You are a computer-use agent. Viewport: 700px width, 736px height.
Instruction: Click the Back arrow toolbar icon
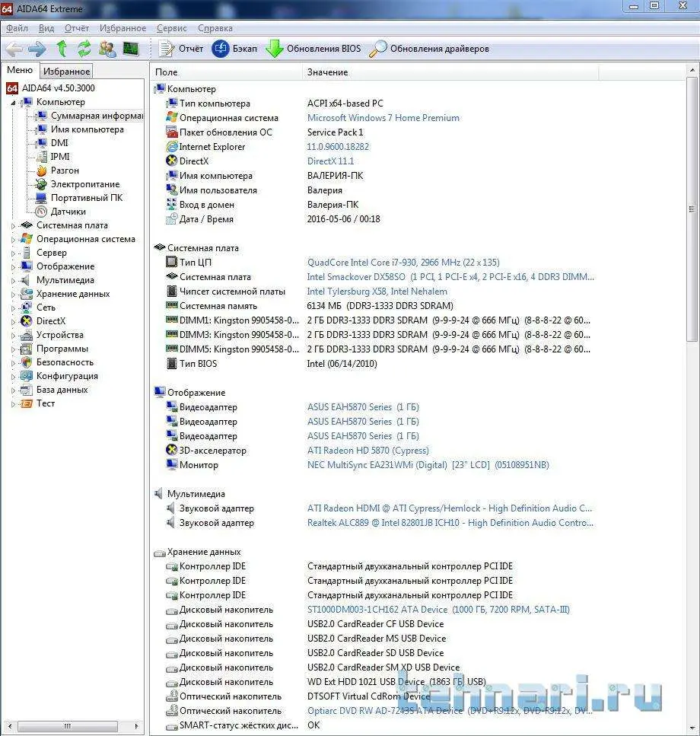click(14, 49)
